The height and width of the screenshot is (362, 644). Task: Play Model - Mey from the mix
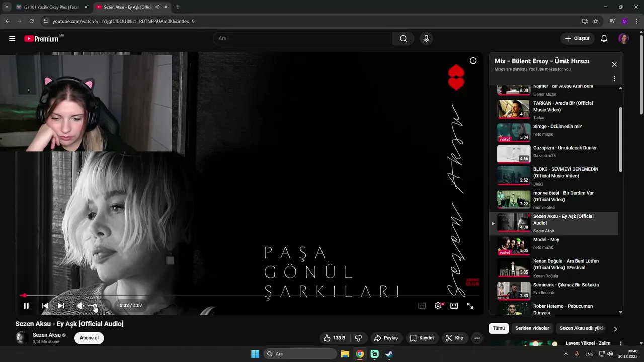(553, 246)
